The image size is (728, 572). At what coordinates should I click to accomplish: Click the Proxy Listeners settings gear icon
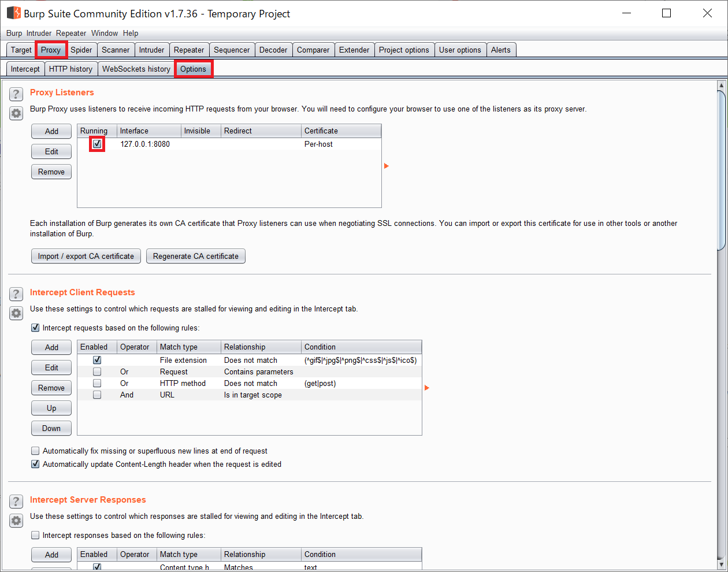16,113
